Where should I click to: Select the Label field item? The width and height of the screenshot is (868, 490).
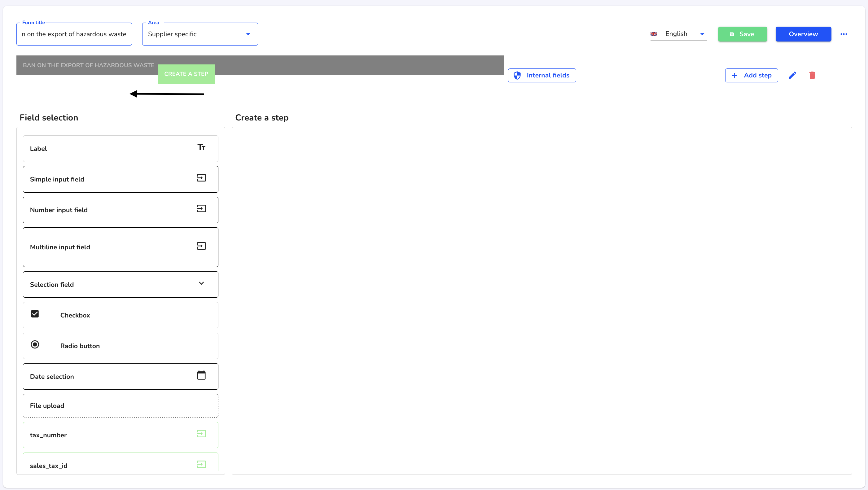pos(120,149)
